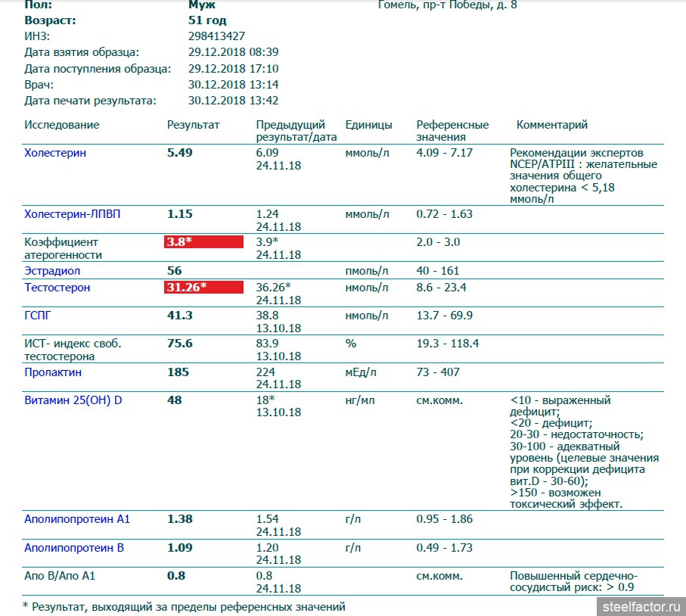Click the address Гомель, пр-т Победы
Screen dimensions: 686x616
coord(447,5)
